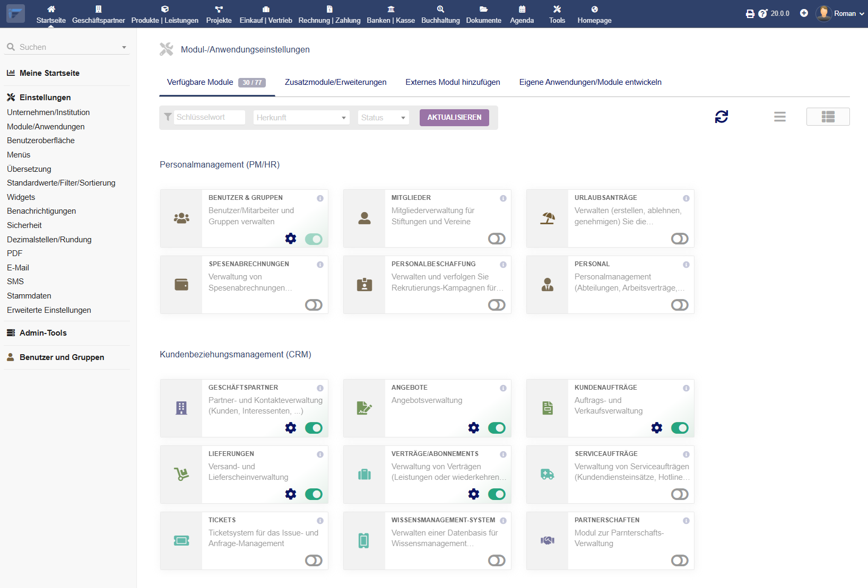Enable the Urlaubsanträge module toggle
Screen dimensions: 868x588
click(679, 239)
